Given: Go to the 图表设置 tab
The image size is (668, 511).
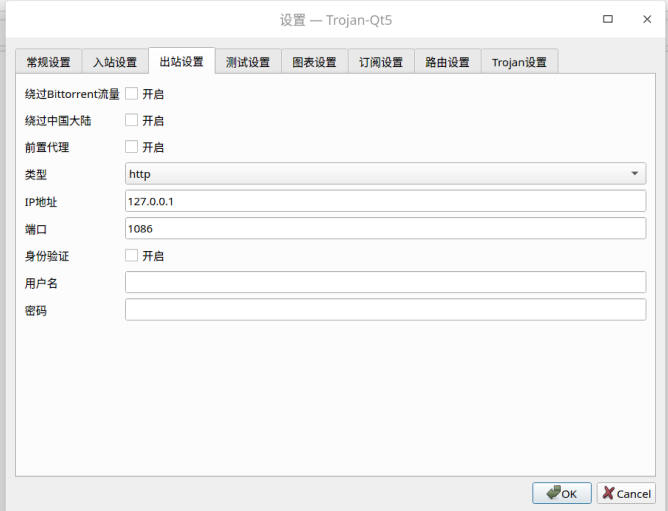Looking at the screenshot, I should click(314, 62).
